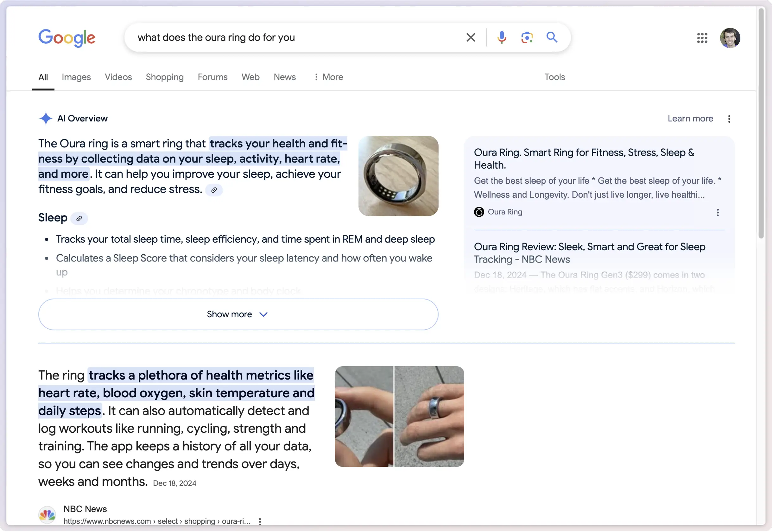The image size is (772, 532).
Task: Click the citation link icon after the overview paragraph
Action: point(214,190)
